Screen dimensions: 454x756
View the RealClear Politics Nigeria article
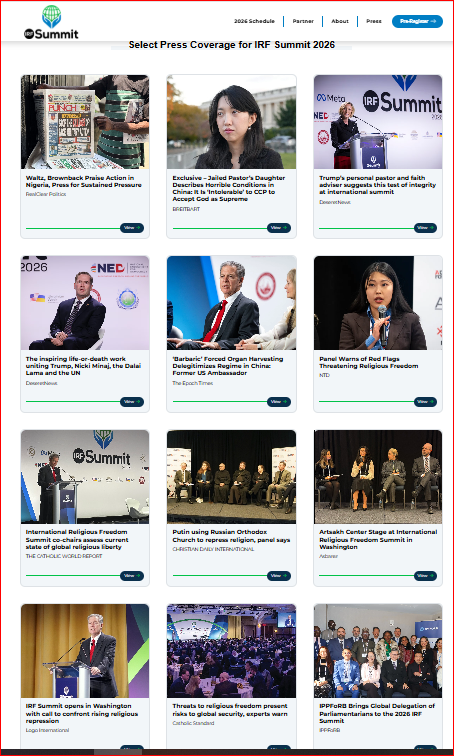(132, 228)
